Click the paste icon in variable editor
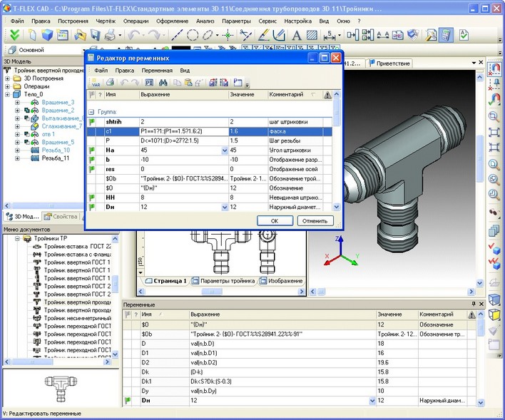 [x=188, y=83]
